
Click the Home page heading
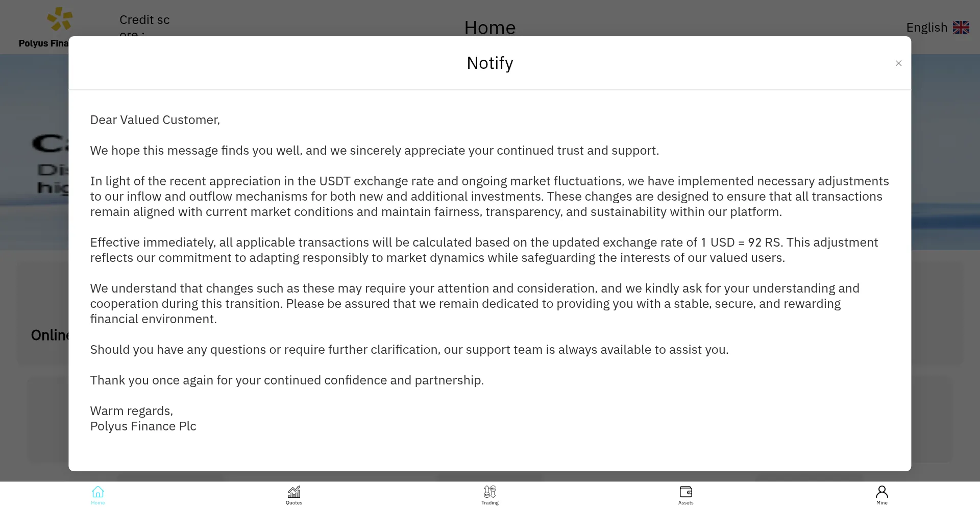(x=490, y=28)
